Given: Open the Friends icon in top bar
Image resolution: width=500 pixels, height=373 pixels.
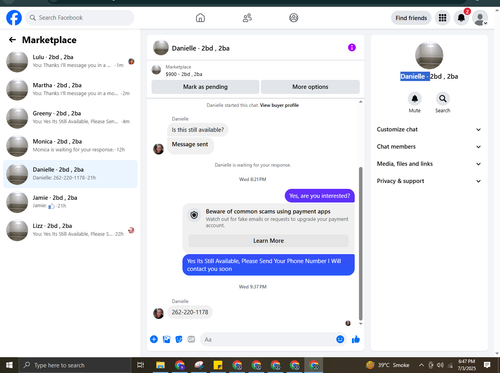Looking at the screenshot, I should 247,18.
